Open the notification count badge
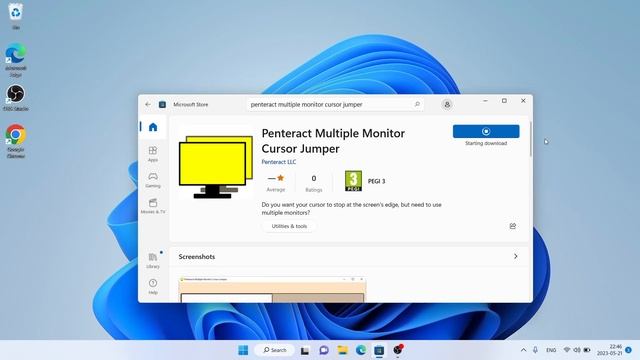The image size is (640, 360). (629, 350)
